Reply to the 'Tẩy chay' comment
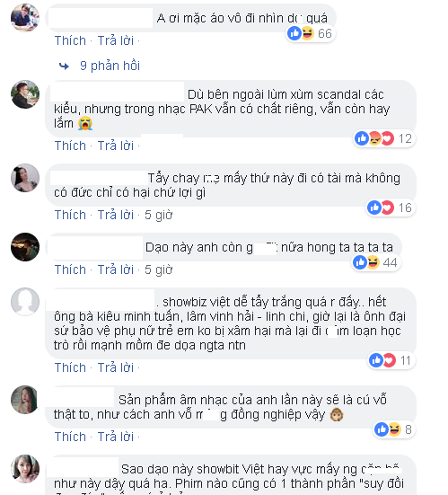 coord(116,215)
